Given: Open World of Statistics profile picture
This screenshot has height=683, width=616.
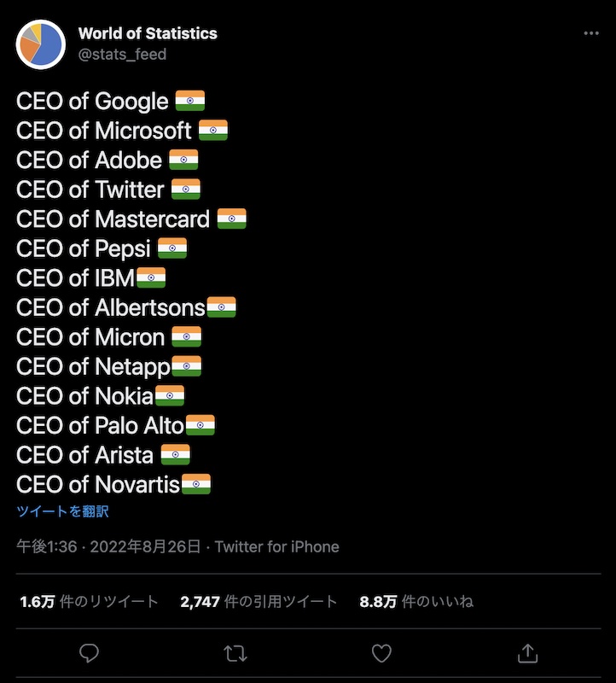Looking at the screenshot, I should coord(40,44).
